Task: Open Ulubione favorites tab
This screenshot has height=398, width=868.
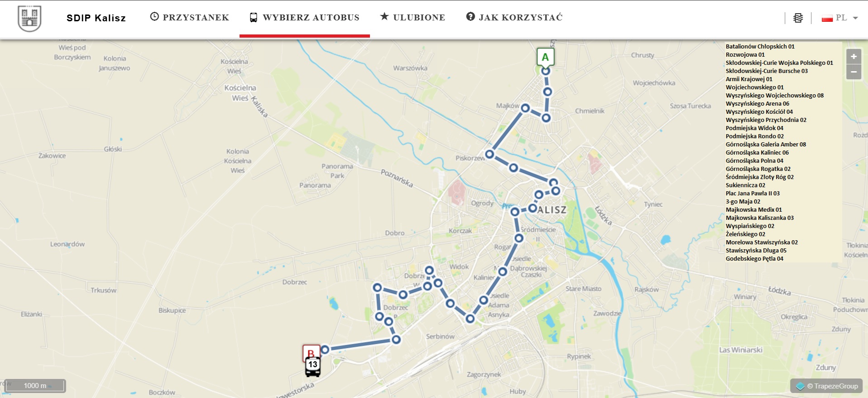Action: tap(412, 17)
